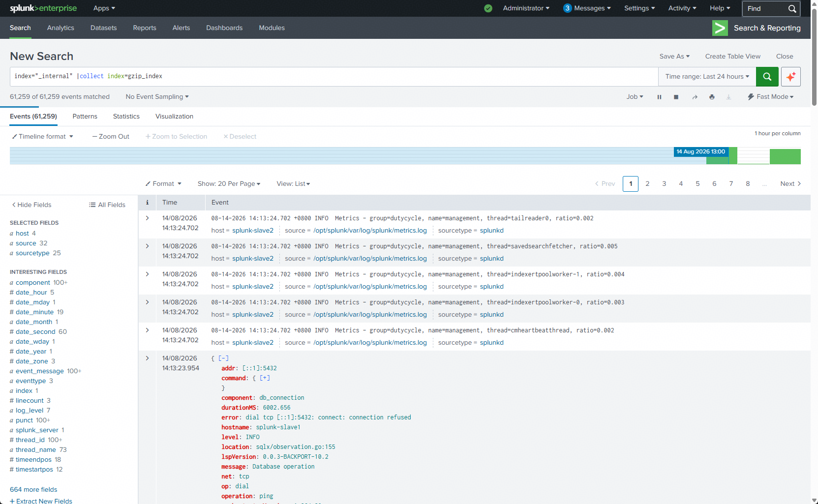The image size is (818, 504).
Task: Expand the indexertpoolworker-1 event row
Action: [x=147, y=274]
